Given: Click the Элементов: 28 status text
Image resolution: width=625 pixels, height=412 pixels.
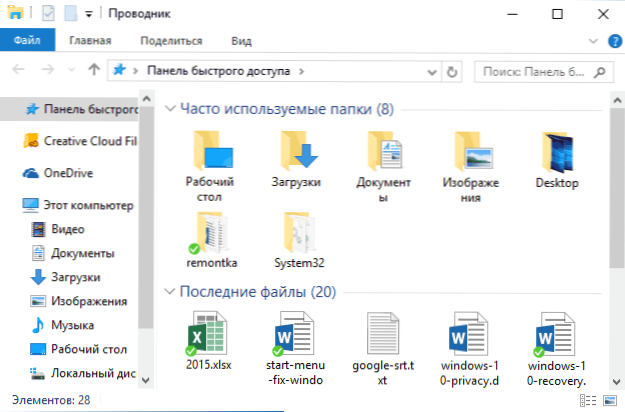Looking at the screenshot, I should point(51,400).
